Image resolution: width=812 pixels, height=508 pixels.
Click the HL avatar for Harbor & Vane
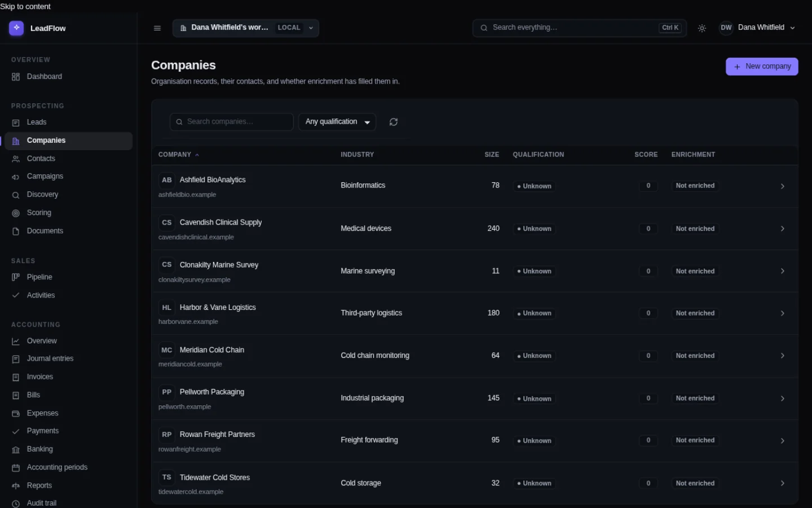[x=167, y=308]
